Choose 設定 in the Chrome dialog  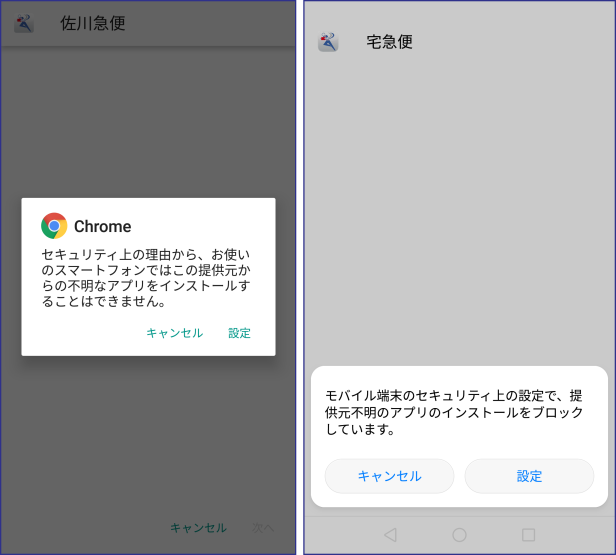(239, 333)
